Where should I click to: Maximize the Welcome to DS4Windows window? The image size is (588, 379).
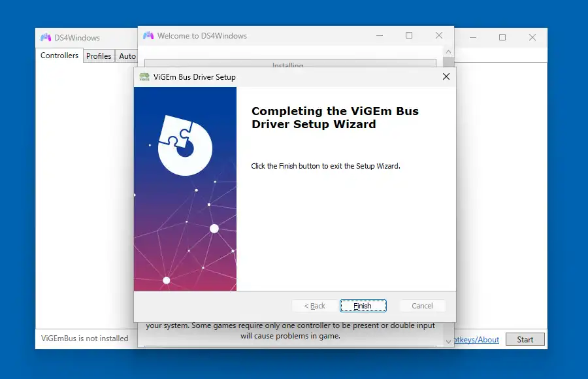coord(409,35)
